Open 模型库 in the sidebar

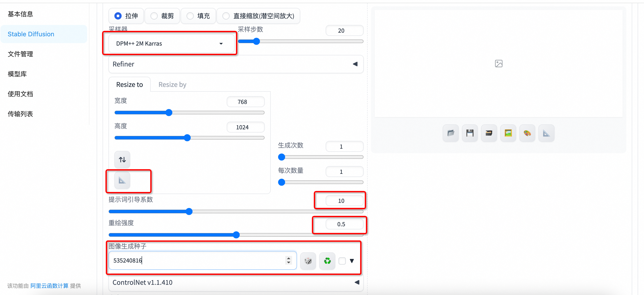coord(17,74)
